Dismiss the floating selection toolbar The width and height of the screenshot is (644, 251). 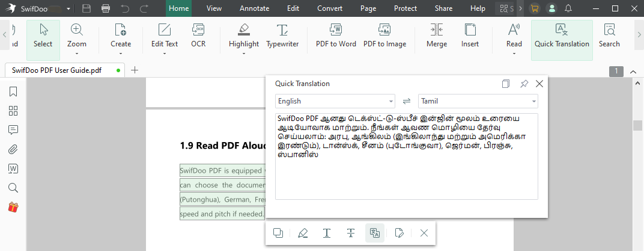click(424, 233)
